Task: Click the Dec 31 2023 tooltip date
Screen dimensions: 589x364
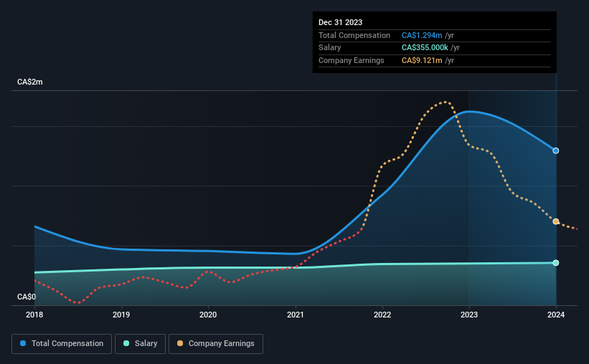Action: 340,22
